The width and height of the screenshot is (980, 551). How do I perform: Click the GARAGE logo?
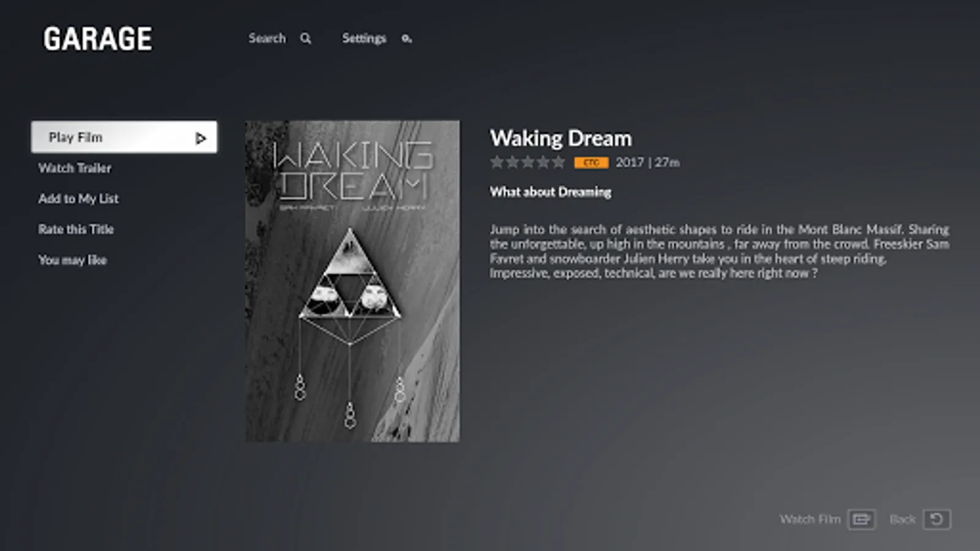pos(97,39)
